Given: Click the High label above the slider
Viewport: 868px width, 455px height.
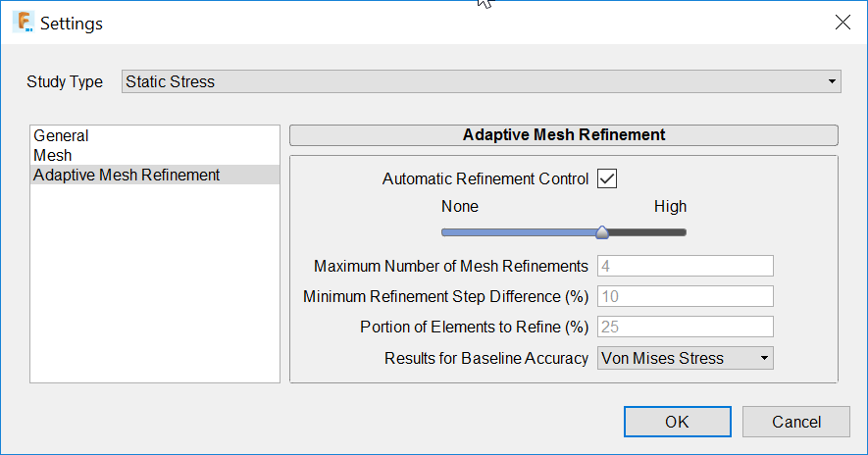Looking at the screenshot, I should 670,207.
